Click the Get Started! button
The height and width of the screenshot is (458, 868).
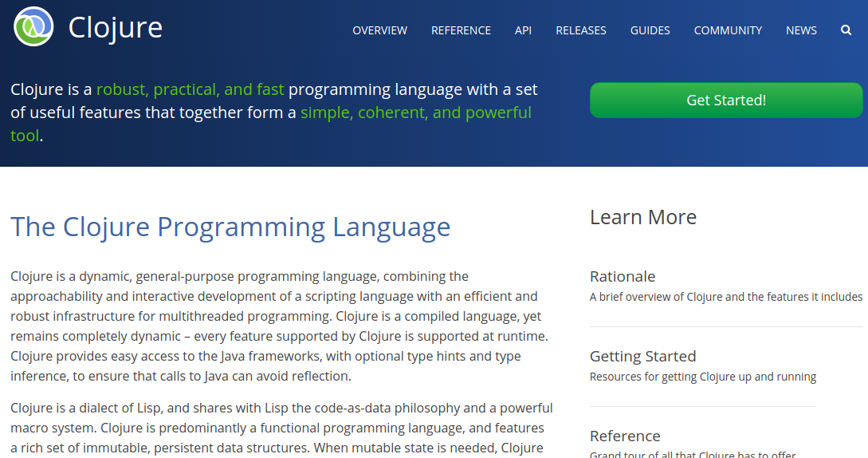726,101
